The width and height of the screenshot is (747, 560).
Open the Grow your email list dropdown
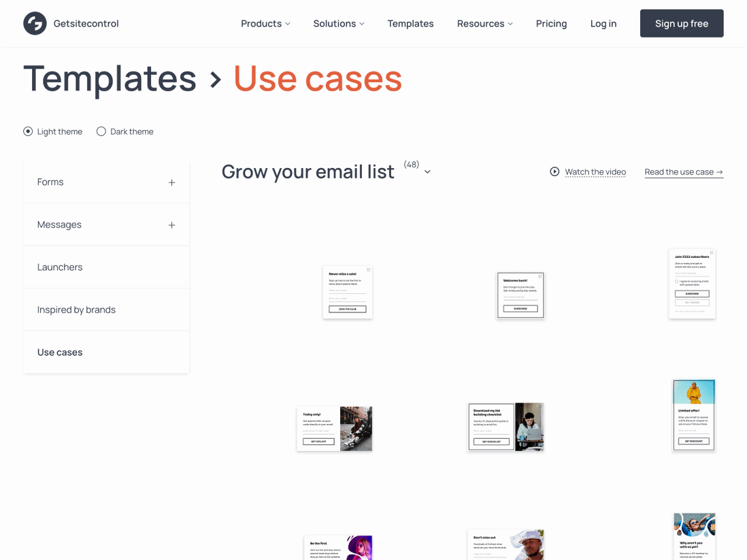pos(427,171)
